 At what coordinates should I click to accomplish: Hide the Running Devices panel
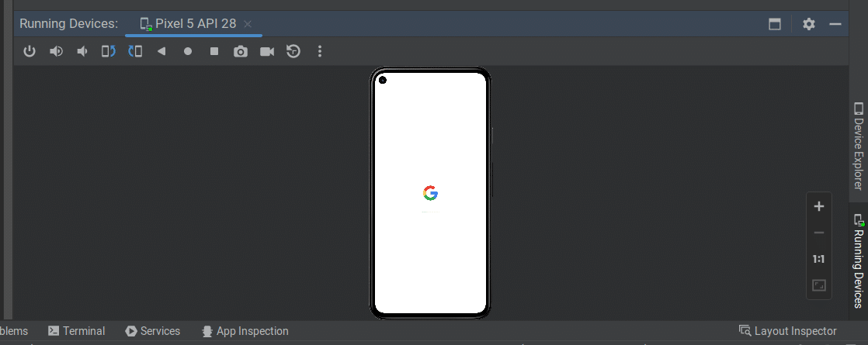coord(835,24)
